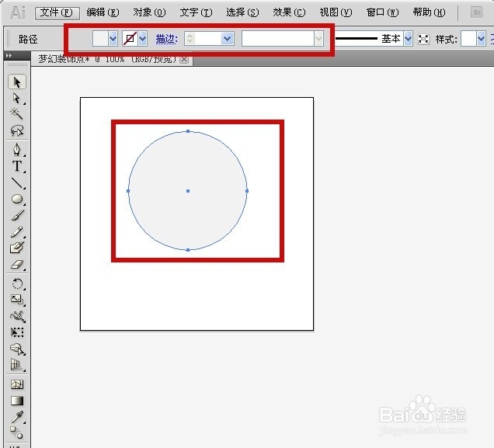Select the Lasso tool

point(16,130)
